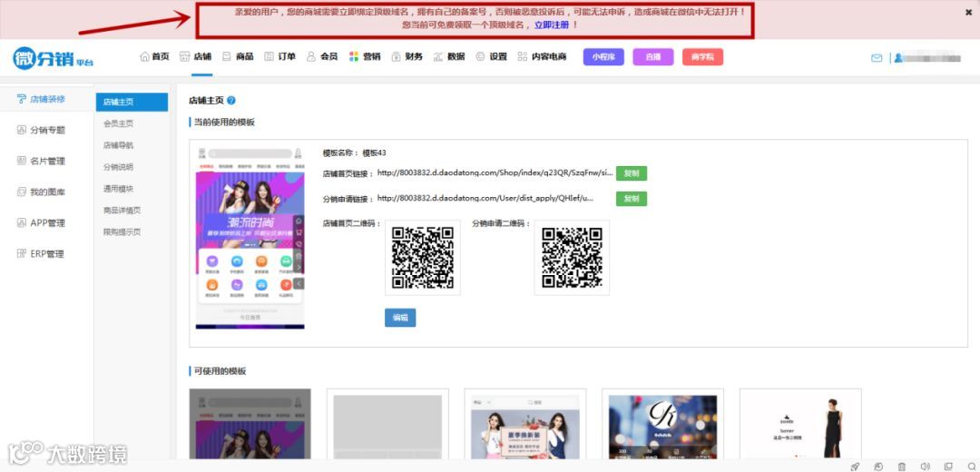The image size is (980, 472).
Task: Open the user account avatar icon
Action: tap(898, 57)
